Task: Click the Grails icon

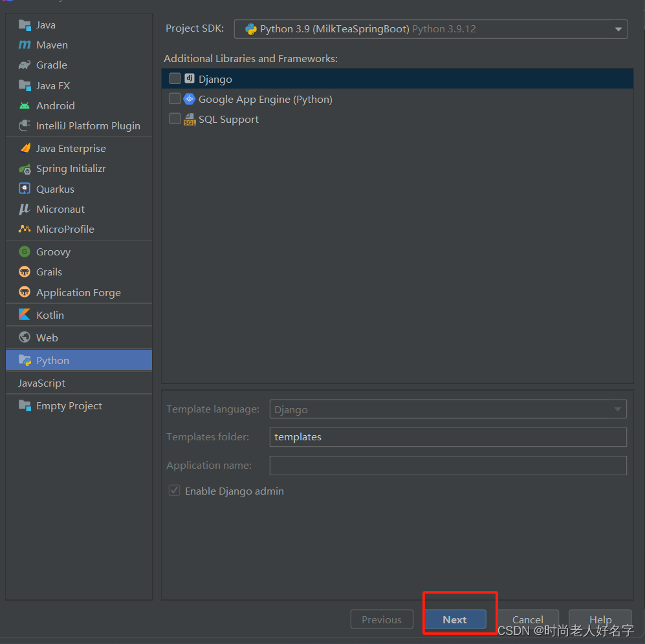Action: [x=25, y=272]
